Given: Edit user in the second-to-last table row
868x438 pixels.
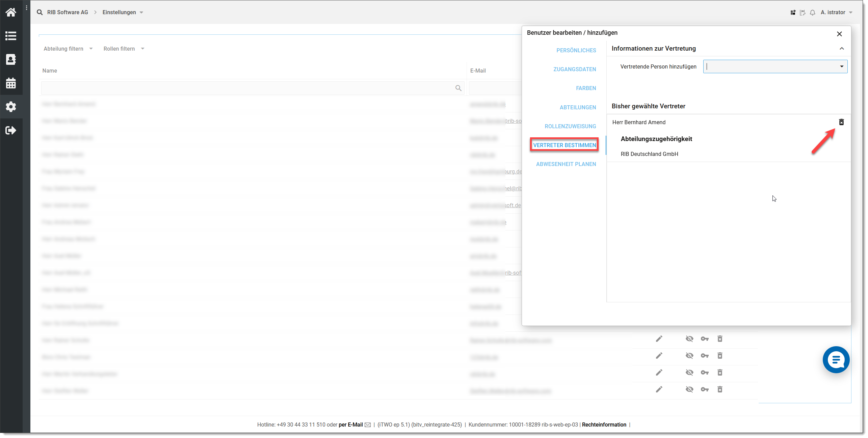Looking at the screenshot, I should coord(659,373).
